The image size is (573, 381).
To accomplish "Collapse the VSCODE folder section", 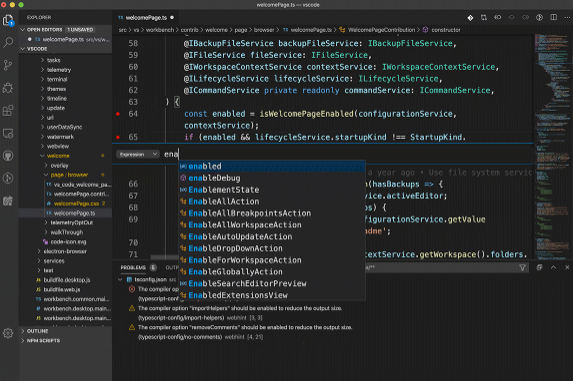I will coord(65,49).
